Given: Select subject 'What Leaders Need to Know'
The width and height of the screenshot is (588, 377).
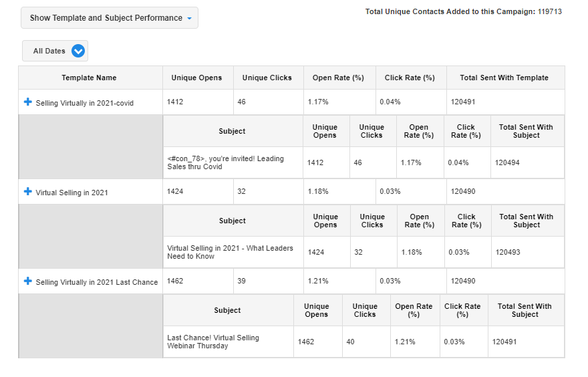Looking at the screenshot, I should 230,252.
